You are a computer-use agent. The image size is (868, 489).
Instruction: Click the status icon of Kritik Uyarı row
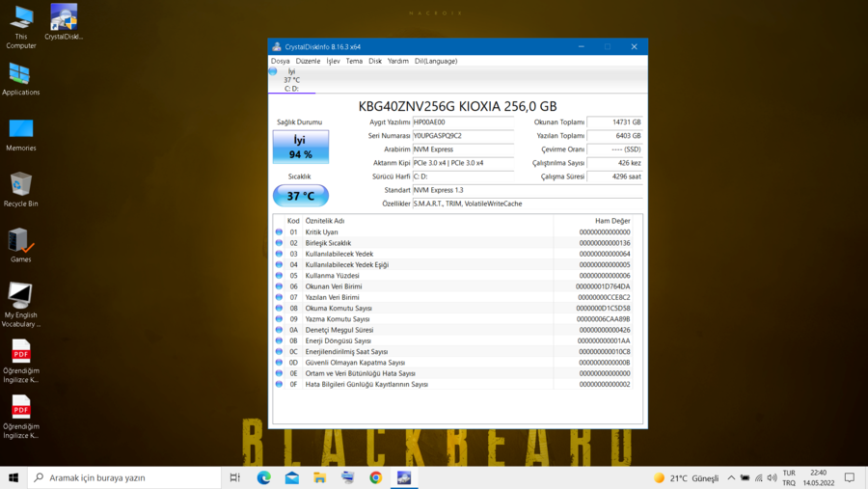pos(279,232)
